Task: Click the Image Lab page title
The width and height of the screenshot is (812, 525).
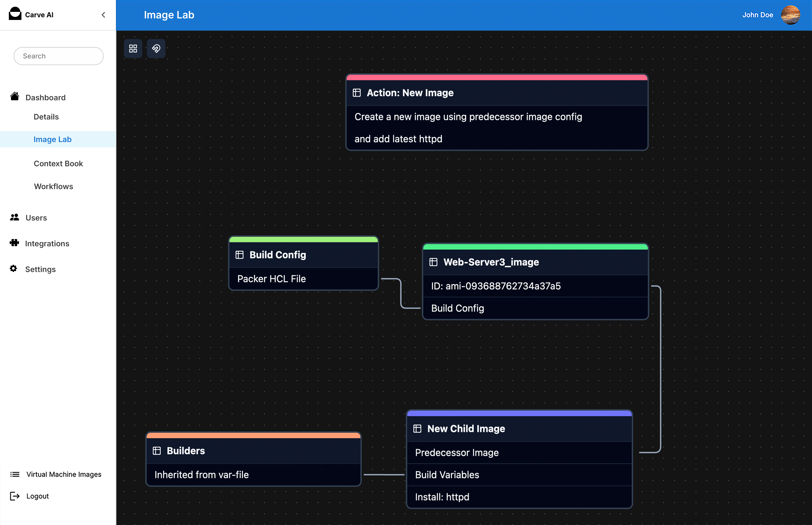Action: [169, 15]
